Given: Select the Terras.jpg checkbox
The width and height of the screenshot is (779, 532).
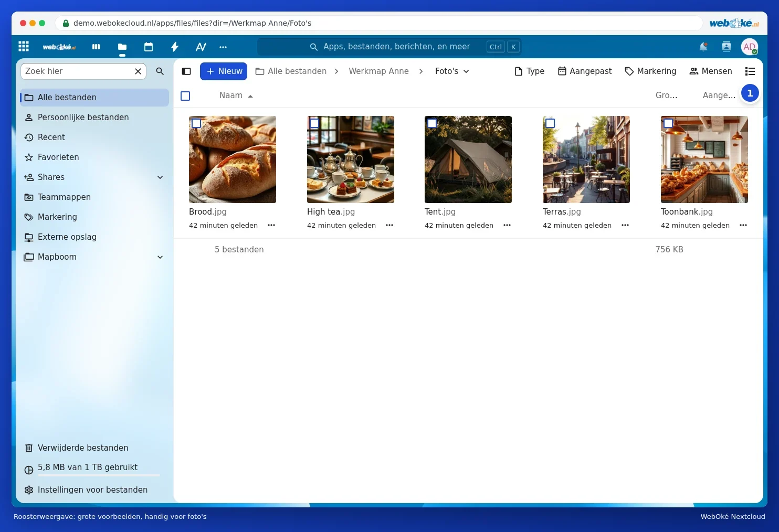Looking at the screenshot, I should click(x=550, y=123).
